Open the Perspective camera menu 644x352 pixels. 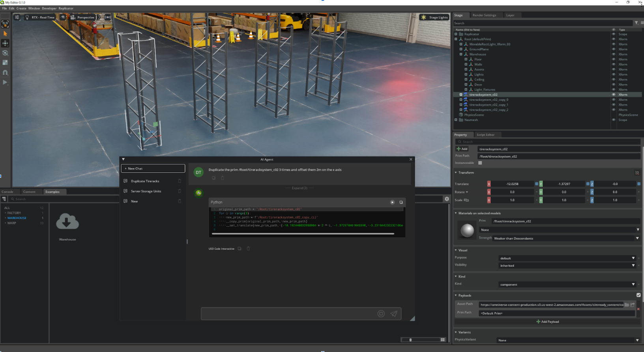click(x=82, y=17)
